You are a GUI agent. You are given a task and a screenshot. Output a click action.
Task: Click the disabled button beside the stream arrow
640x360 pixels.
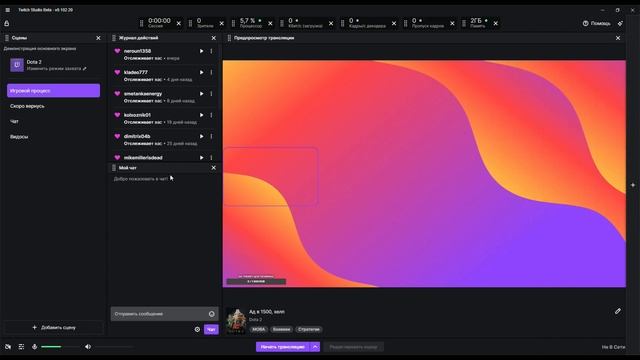coord(353,347)
